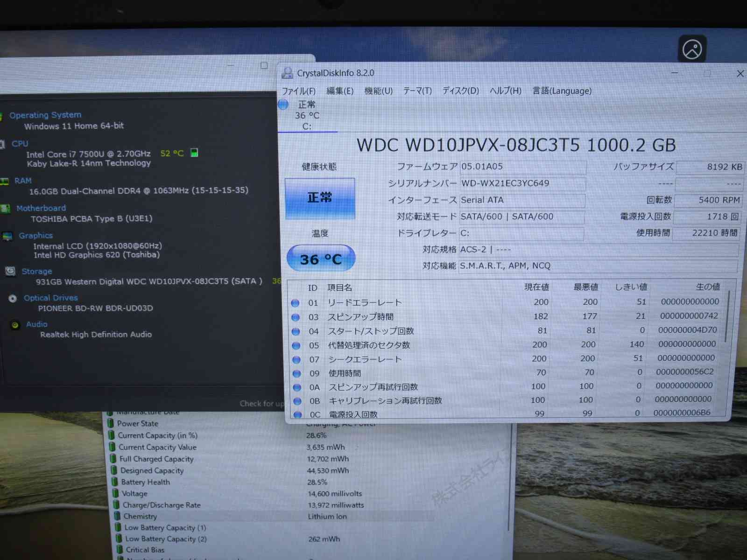Click the status dot for 代替処理済のセクタ数
Viewport: 747px width, 560px height.
pos(296,346)
